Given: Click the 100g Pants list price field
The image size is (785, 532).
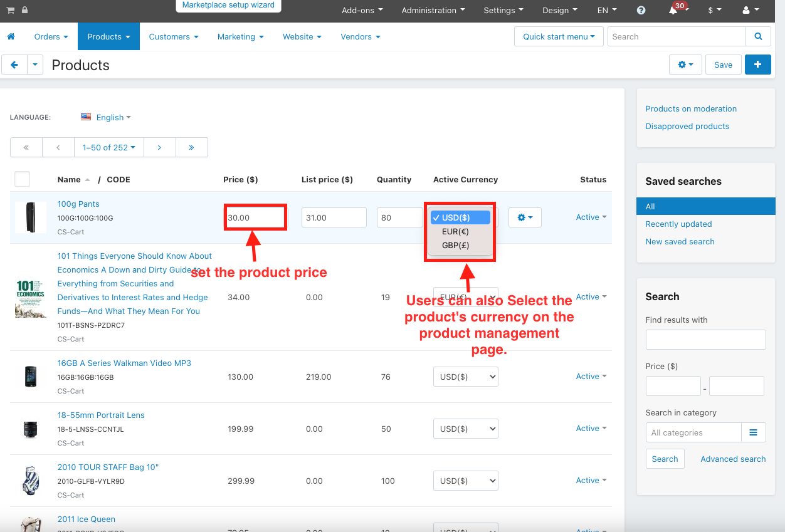Looking at the screenshot, I should [334, 217].
